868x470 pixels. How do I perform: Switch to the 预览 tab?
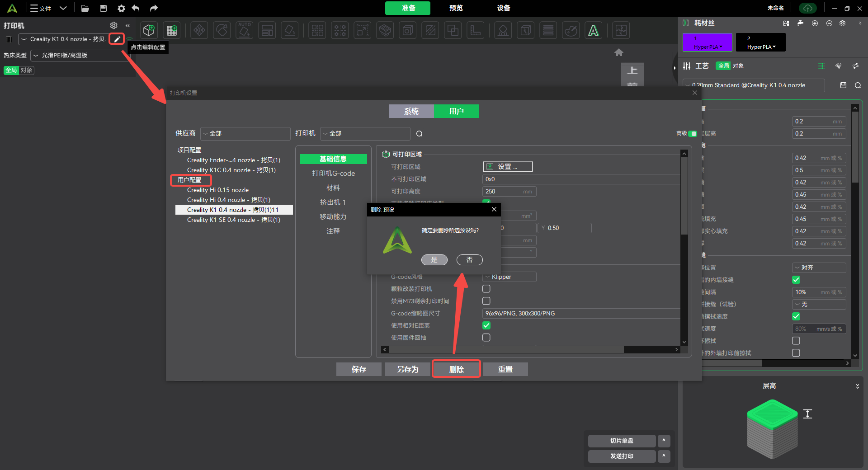point(456,8)
